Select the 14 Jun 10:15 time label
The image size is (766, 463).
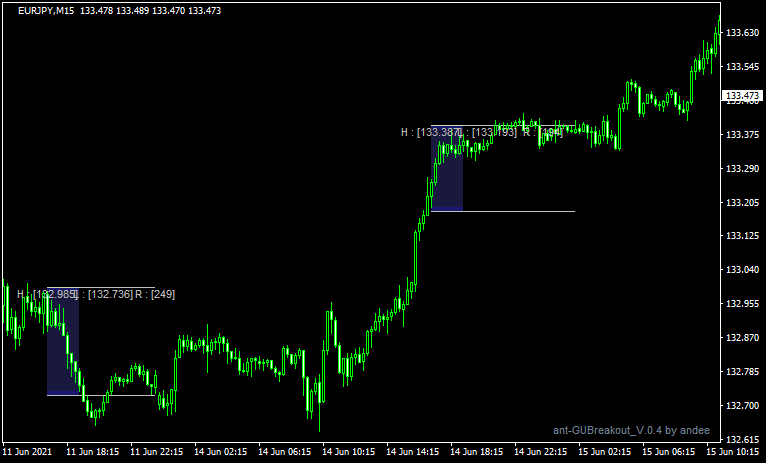click(347, 451)
